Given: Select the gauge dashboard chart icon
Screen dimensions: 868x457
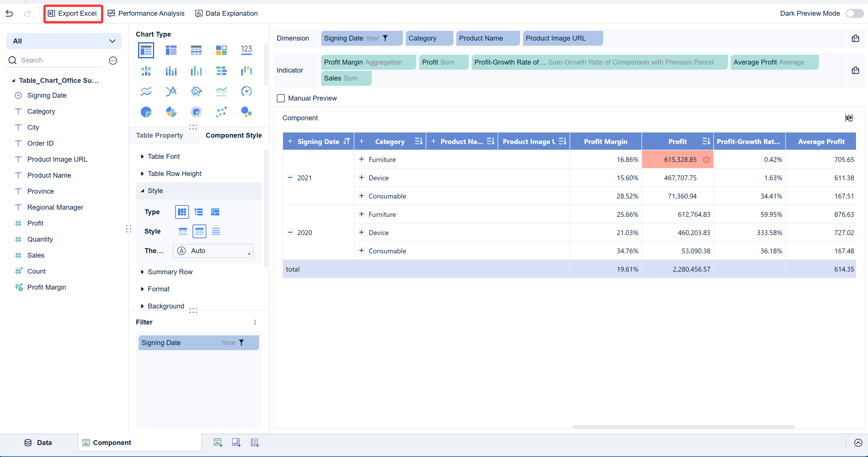Looking at the screenshot, I should coord(246,91).
